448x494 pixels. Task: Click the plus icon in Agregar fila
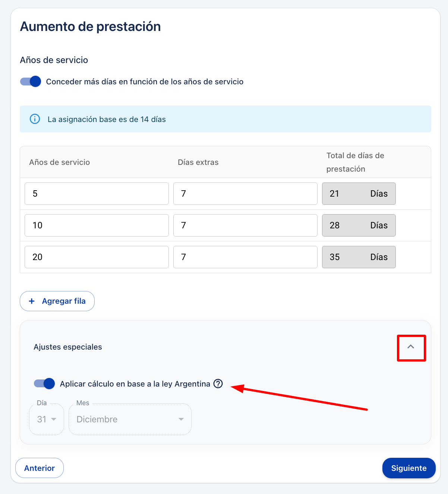coord(32,301)
